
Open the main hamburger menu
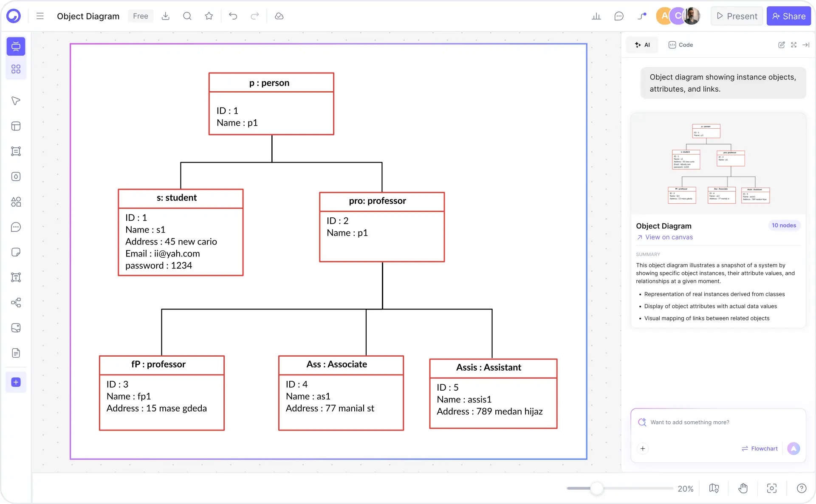40,16
